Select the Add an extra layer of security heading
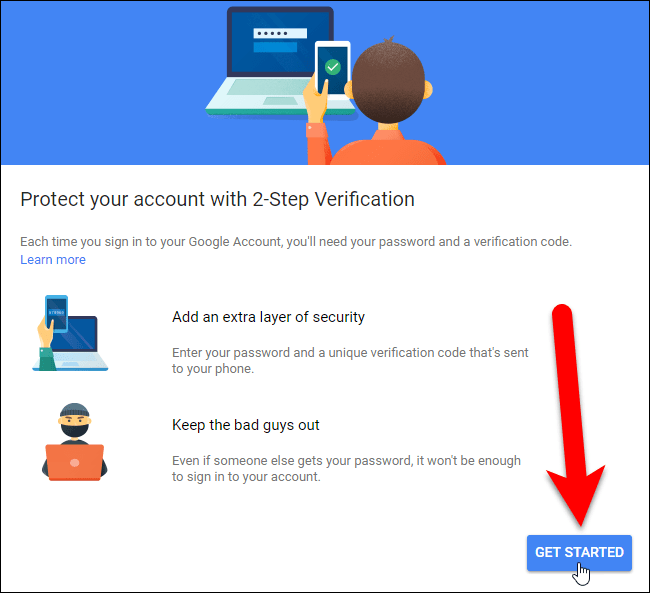Image resolution: width=650 pixels, height=593 pixels. click(x=268, y=317)
